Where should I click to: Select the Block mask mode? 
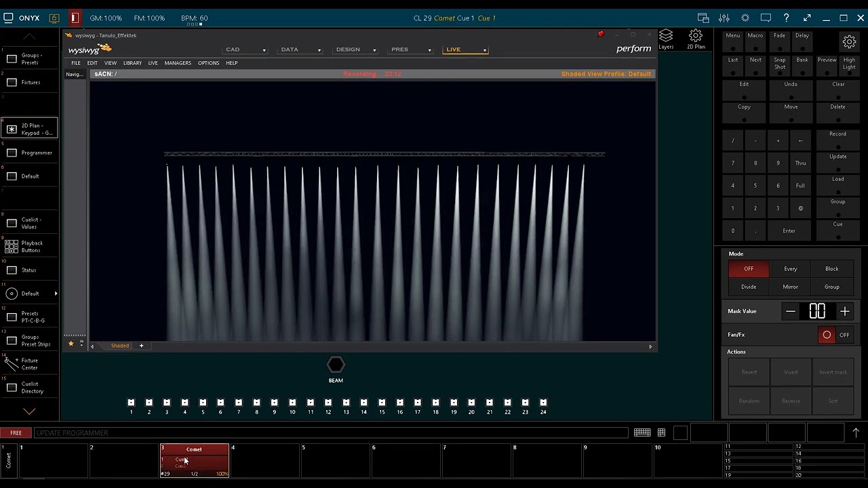pos(831,268)
